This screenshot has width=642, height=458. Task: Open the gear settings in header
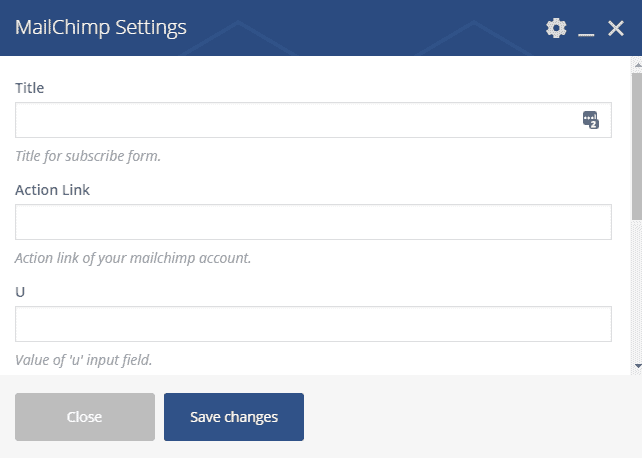pos(556,28)
